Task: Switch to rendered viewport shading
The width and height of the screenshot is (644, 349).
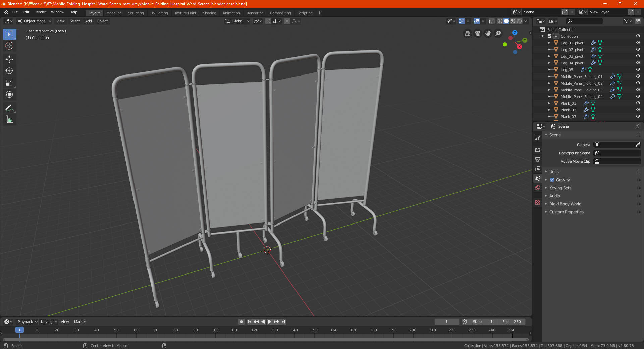Action: tap(519, 21)
